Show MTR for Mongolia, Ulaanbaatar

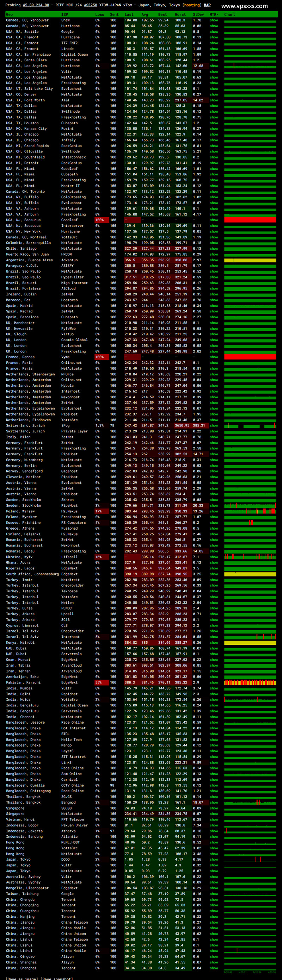[x=214, y=888]
